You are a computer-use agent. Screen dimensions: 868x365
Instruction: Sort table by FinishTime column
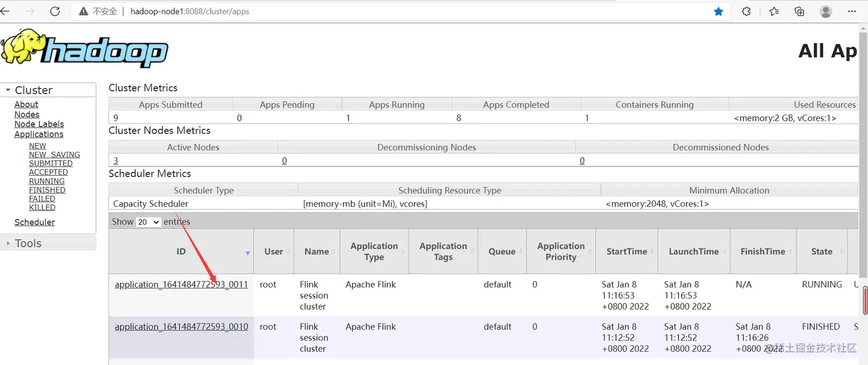763,252
